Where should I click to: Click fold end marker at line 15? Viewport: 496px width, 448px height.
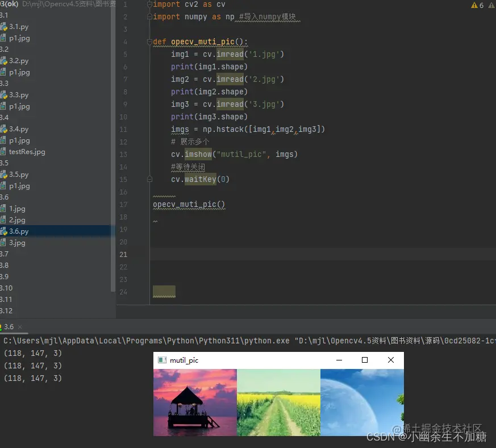(x=149, y=179)
